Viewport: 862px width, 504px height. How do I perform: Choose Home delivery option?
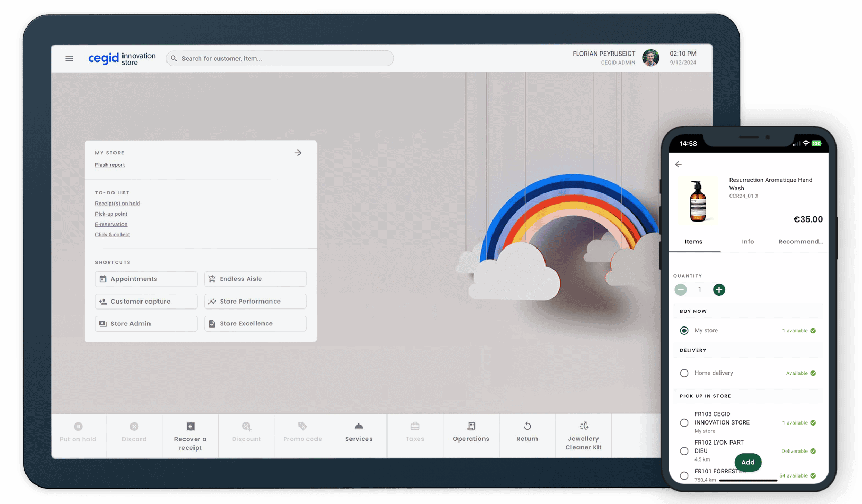point(684,373)
